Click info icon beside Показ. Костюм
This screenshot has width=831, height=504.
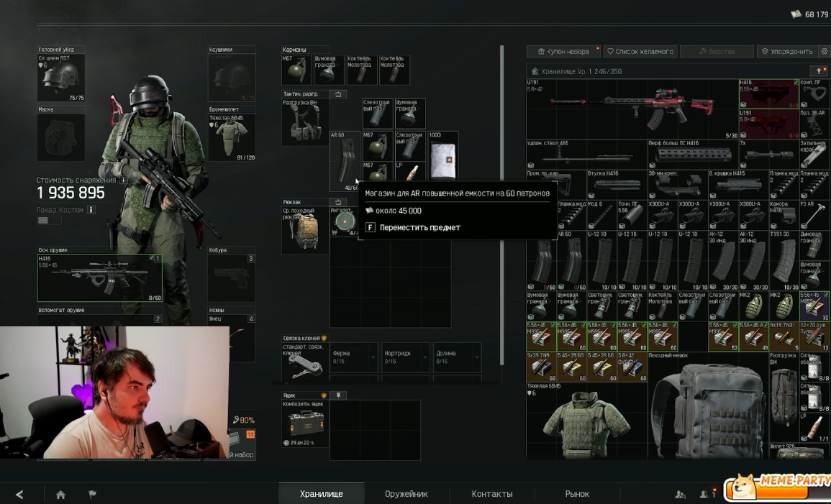coord(91,210)
